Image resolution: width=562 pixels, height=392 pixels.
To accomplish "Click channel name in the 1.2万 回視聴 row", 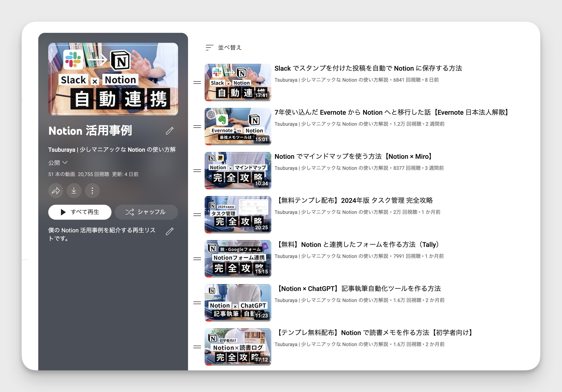I will (331, 124).
